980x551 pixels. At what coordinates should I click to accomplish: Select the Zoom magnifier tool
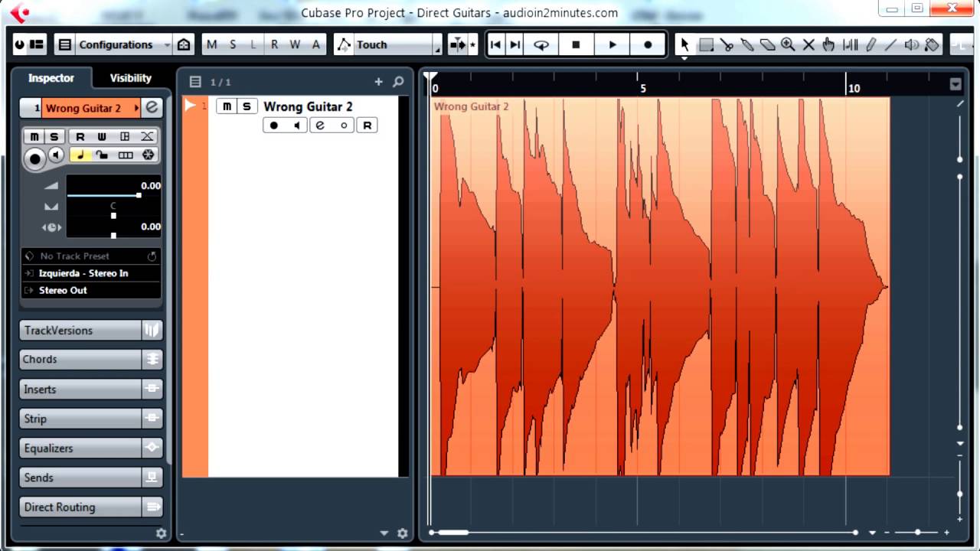tap(788, 44)
